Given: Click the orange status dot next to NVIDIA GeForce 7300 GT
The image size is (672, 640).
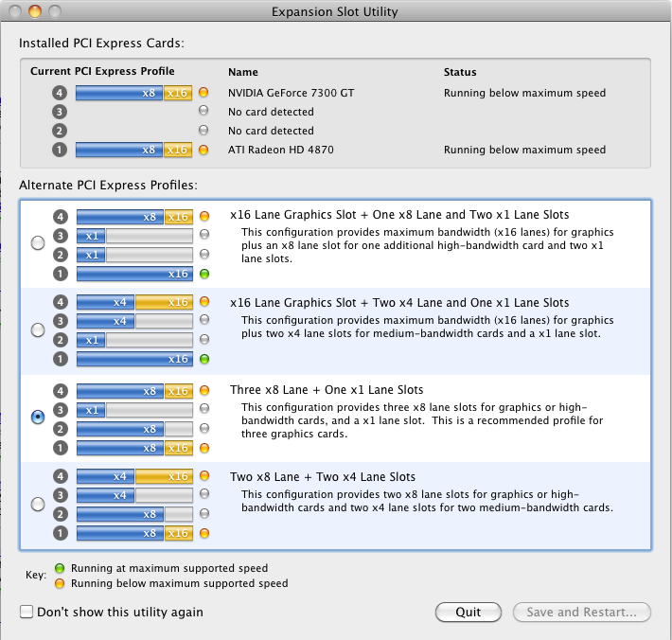Looking at the screenshot, I should [203, 92].
